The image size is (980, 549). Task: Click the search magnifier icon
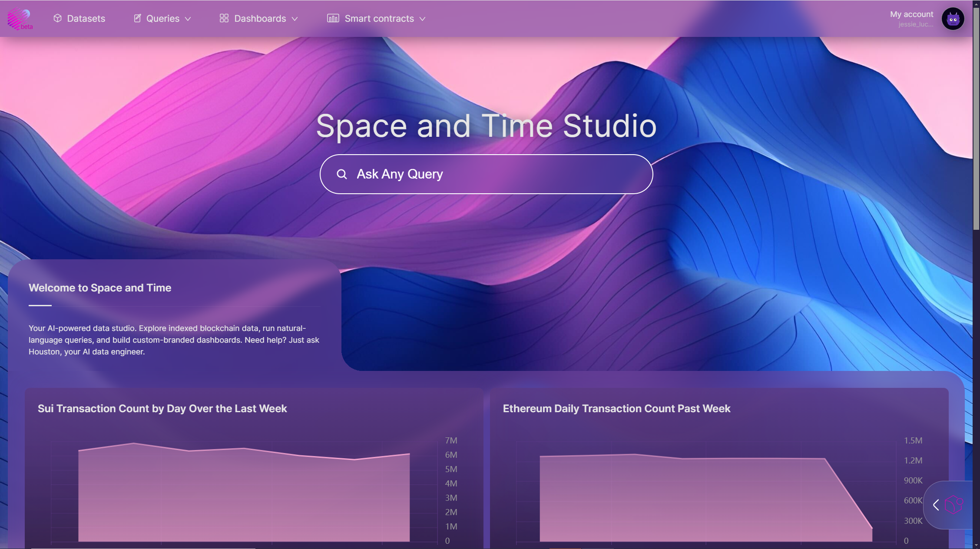[x=342, y=174]
